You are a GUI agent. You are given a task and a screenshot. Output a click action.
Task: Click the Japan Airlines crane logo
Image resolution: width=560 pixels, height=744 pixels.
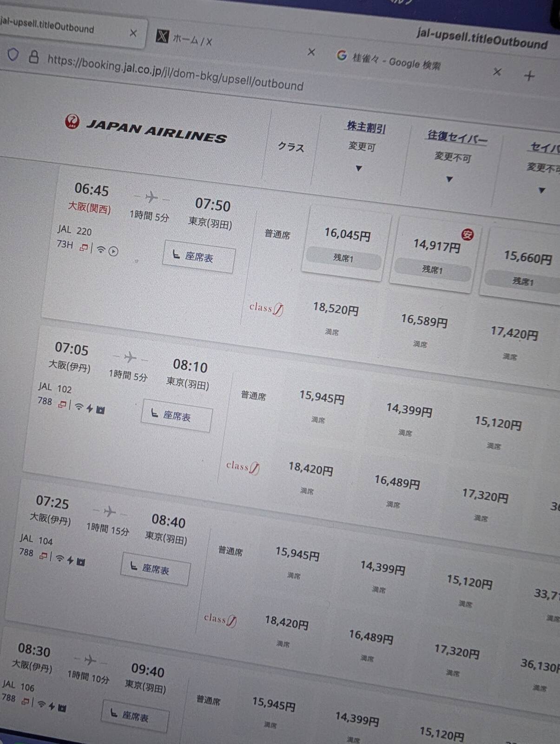coord(72,121)
